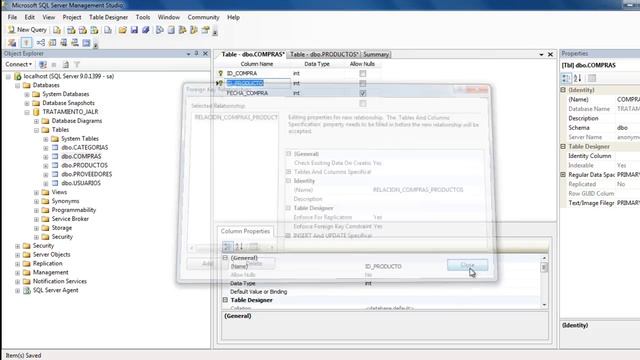Collapse the localhost server node
640x360 pixels.
tap(8, 76)
